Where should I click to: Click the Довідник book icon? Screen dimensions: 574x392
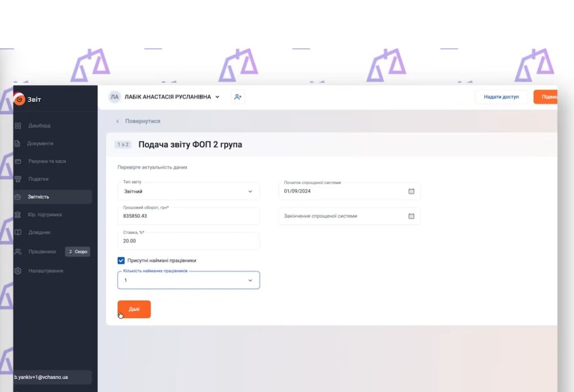click(x=18, y=232)
